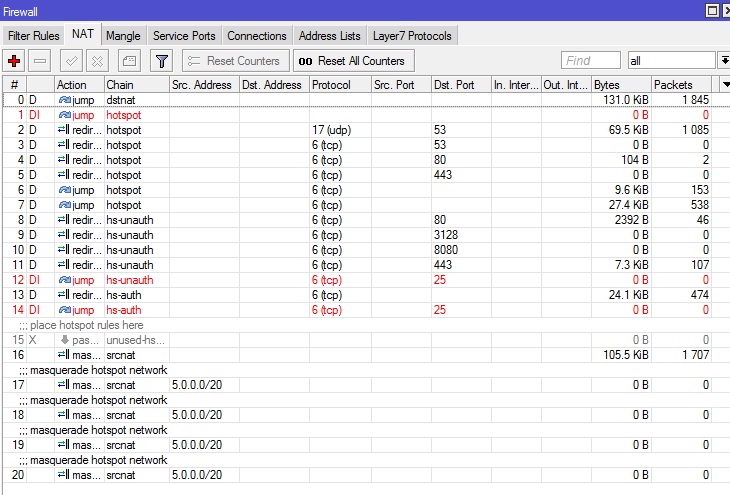Go to the Connections tab
The image size is (730, 495).
(x=257, y=36)
